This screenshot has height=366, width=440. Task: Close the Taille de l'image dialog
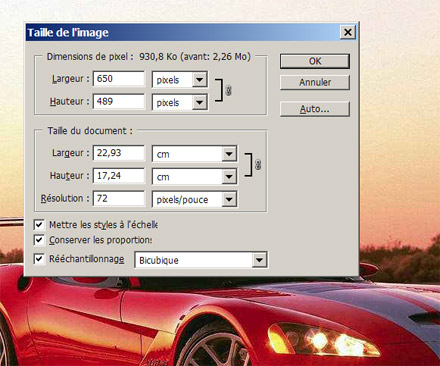(348, 32)
